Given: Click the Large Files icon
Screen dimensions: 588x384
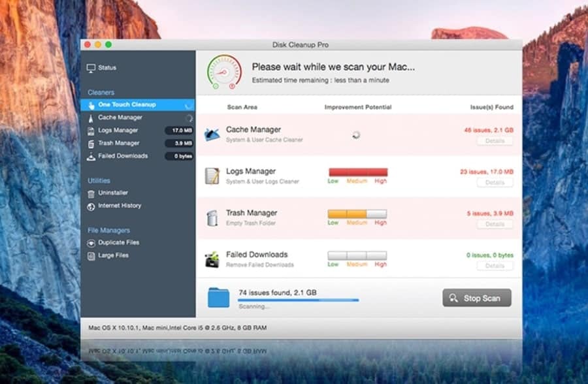Looking at the screenshot, I should tap(91, 256).
